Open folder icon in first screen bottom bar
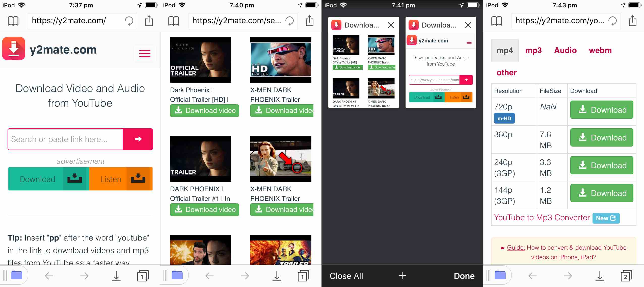644x287 pixels. click(x=17, y=275)
